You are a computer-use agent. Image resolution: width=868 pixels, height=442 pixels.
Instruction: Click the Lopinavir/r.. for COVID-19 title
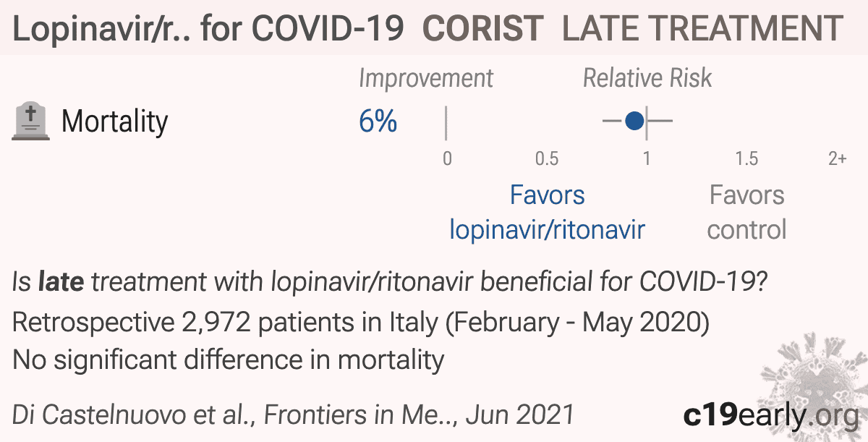[208, 29]
